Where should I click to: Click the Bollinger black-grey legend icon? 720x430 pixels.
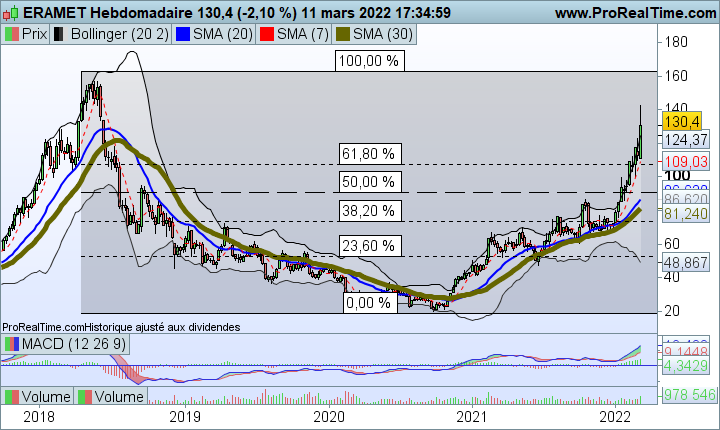59,34
